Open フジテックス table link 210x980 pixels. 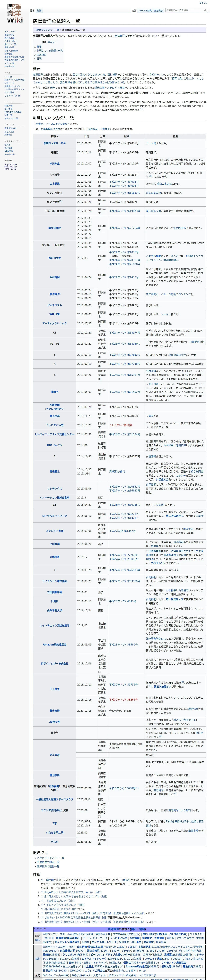[54, 489]
